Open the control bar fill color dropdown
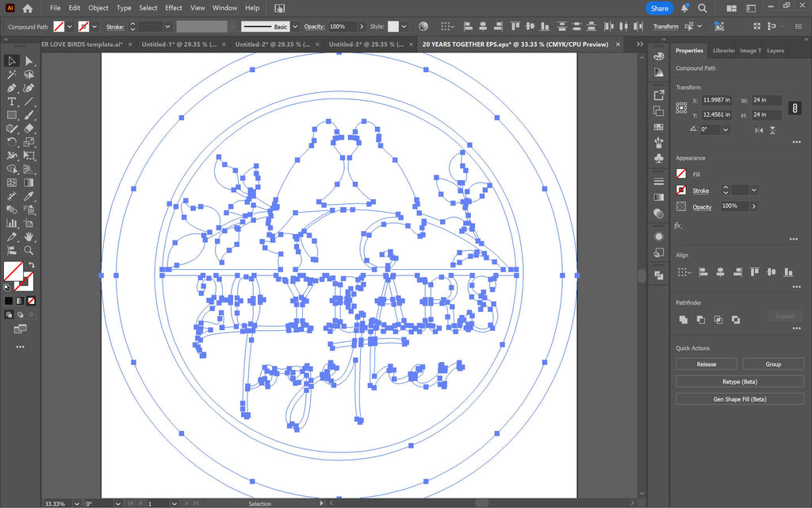Screen dimensions: 812x508 coord(70,26)
